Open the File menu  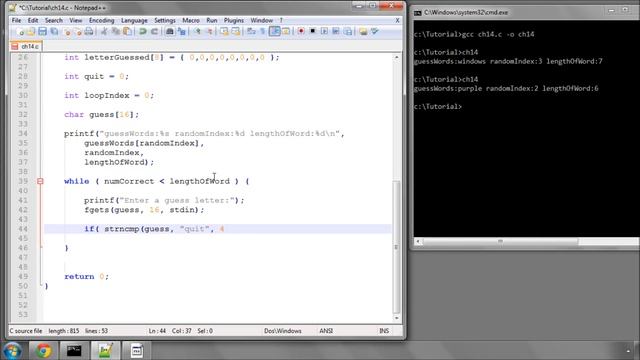[x=16, y=20]
